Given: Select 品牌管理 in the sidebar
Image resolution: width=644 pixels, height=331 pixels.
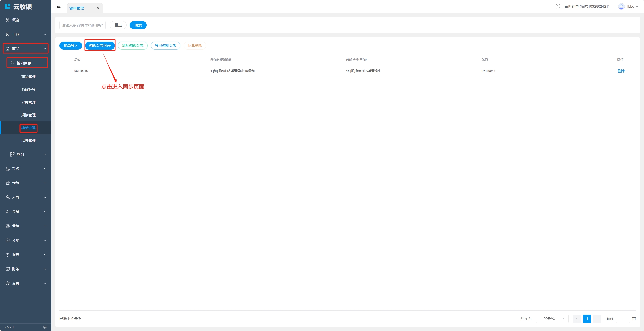Looking at the screenshot, I should pos(28,141).
